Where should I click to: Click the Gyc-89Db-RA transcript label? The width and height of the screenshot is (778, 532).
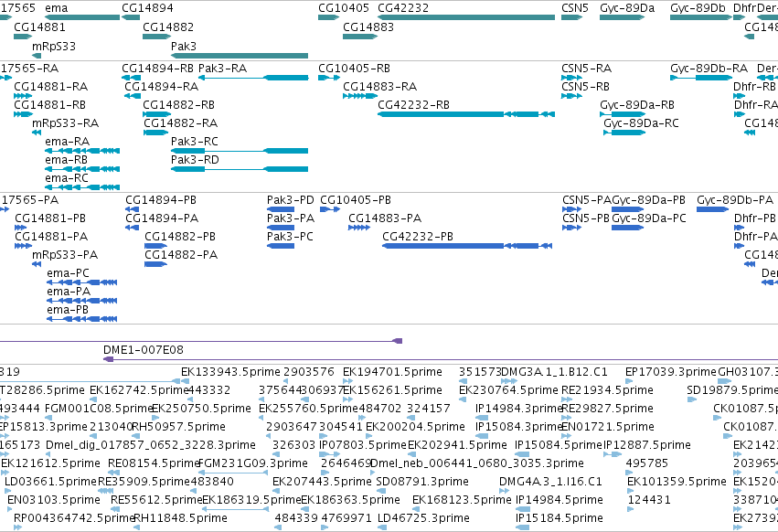pyautogui.click(x=709, y=68)
